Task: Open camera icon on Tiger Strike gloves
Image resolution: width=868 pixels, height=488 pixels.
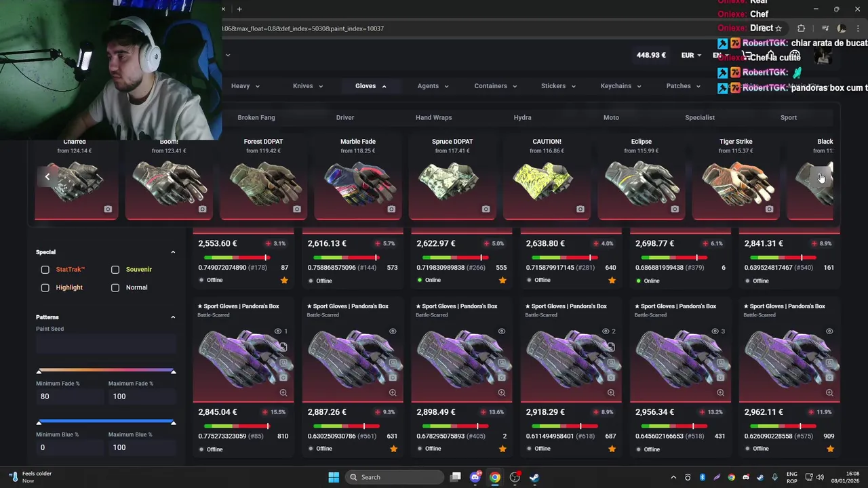Action: 769,209
